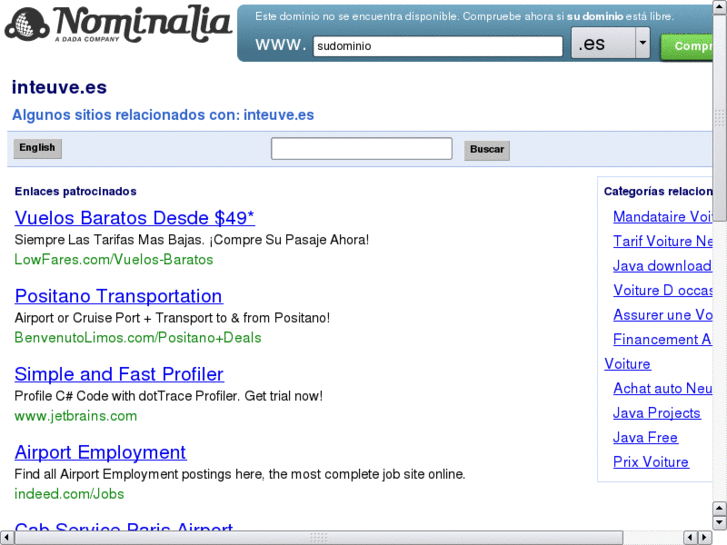Click the Buscar button
Screen dimensions: 727x545
[x=487, y=150]
